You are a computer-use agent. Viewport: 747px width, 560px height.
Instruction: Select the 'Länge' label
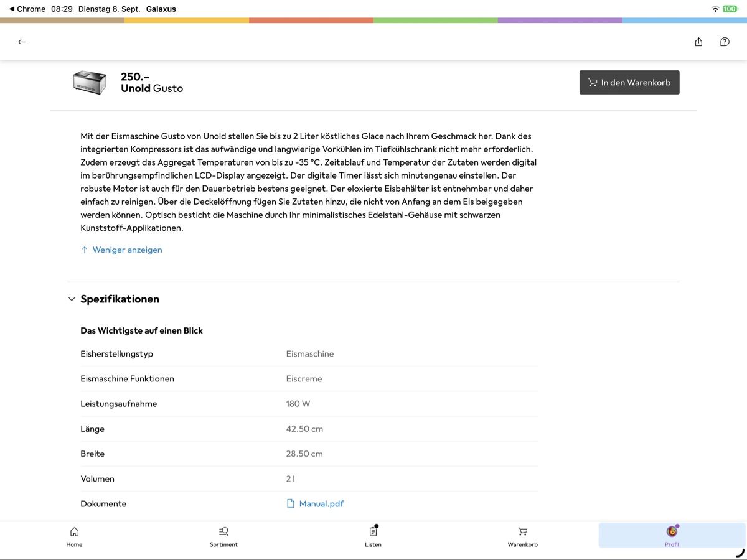click(92, 429)
